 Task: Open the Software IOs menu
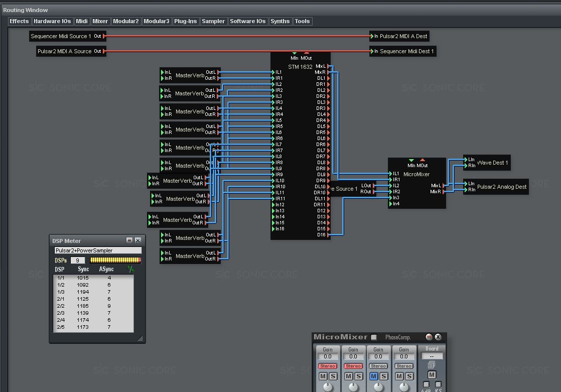(247, 21)
